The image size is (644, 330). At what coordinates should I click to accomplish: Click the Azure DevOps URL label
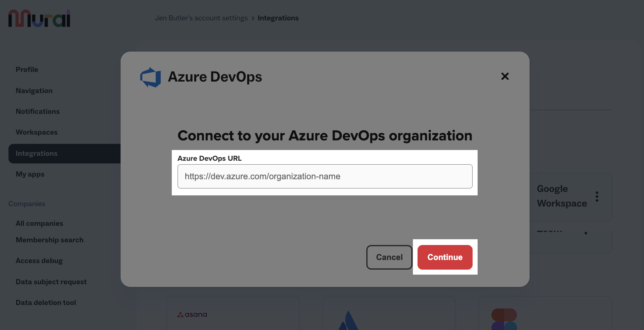point(210,158)
